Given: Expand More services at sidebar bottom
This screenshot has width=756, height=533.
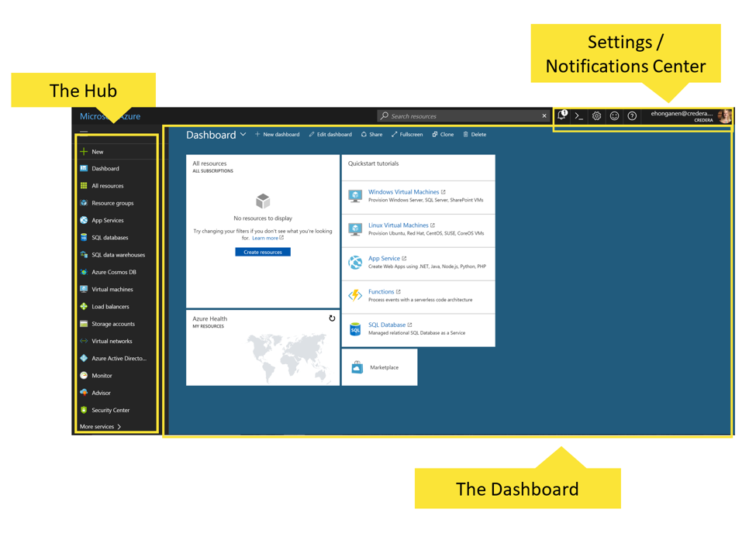Looking at the screenshot, I should pos(100,427).
